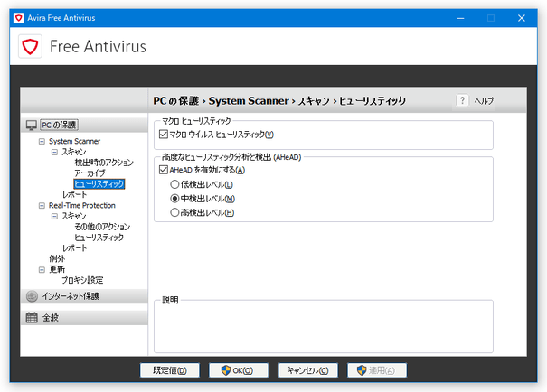Click the shield icon on the OK button
The width and height of the screenshot is (547, 392).
tap(226, 370)
